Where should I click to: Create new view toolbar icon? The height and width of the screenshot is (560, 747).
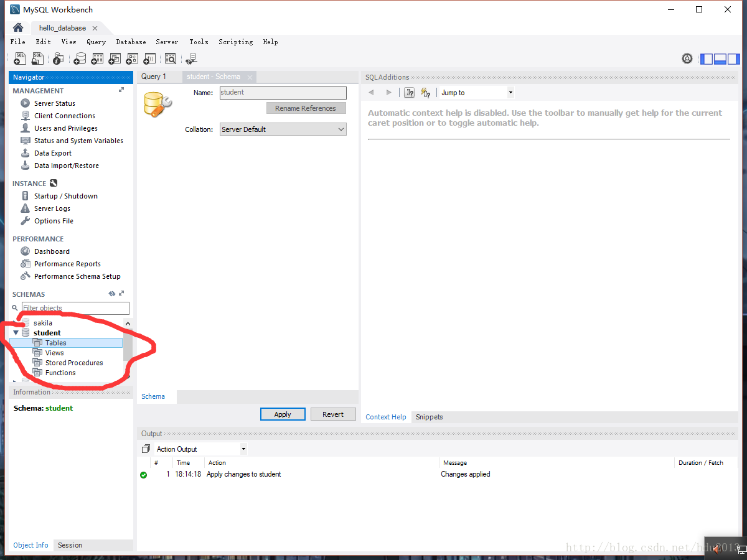(115, 58)
